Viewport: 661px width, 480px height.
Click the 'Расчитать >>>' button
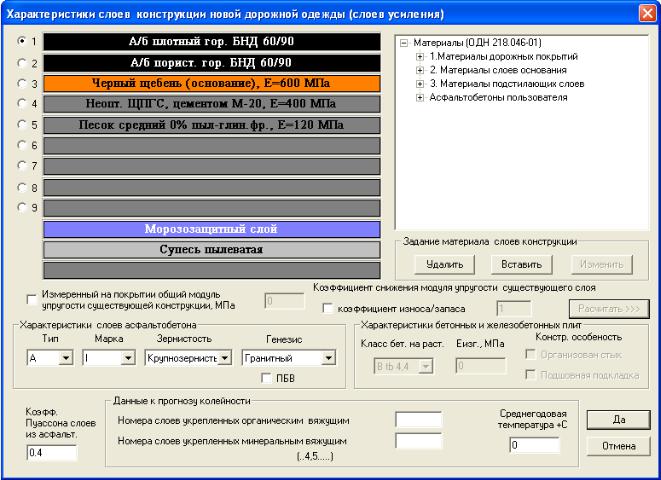(x=609, y=309)
